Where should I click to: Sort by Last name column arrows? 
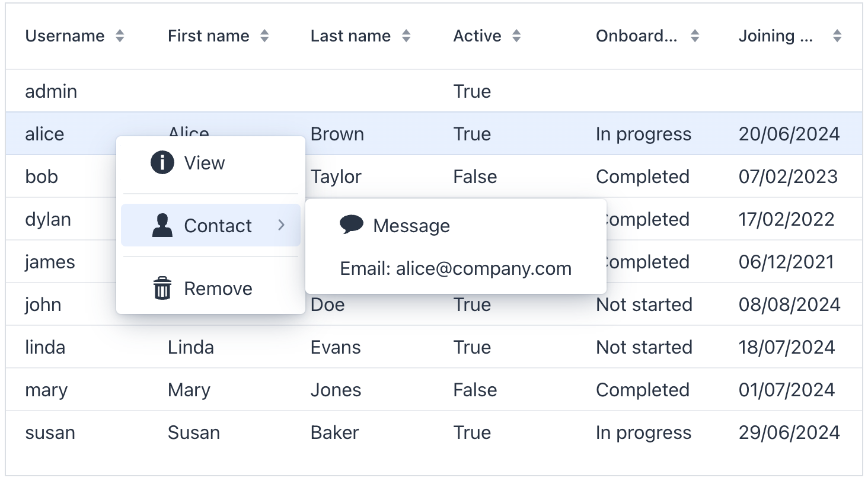coord(406,36)
